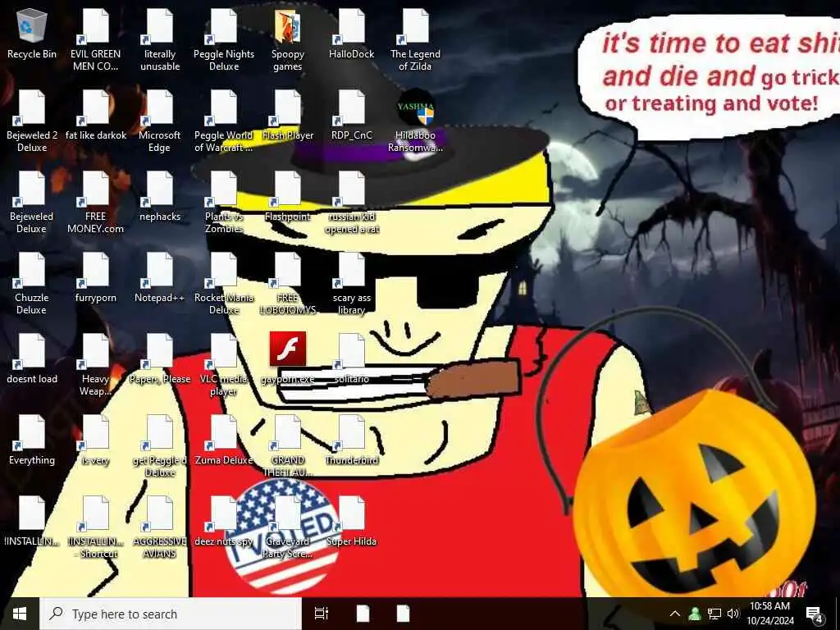Open !INSTALLIN - Shortcut icon
This screenshot has height=630, width=840.
95,528
